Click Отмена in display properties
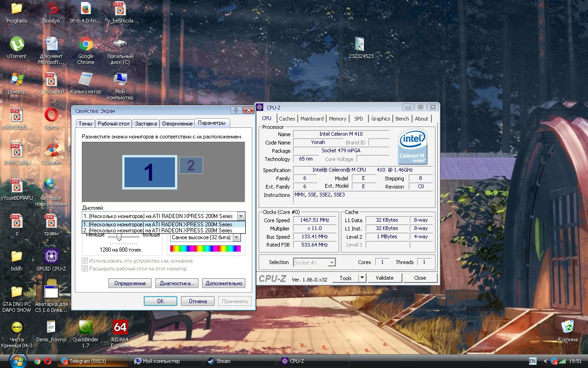This screenshot has width=588, height=368. (x=198, y=301)
